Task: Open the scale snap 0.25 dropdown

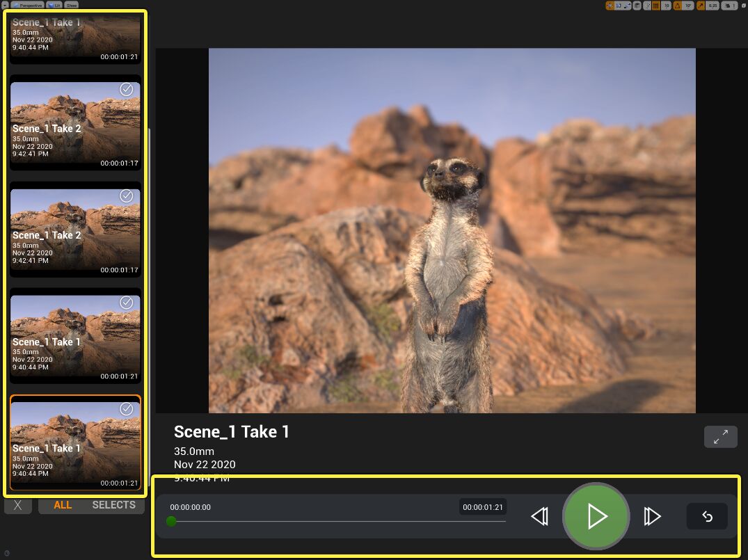Action: click(x=713, y=6)
